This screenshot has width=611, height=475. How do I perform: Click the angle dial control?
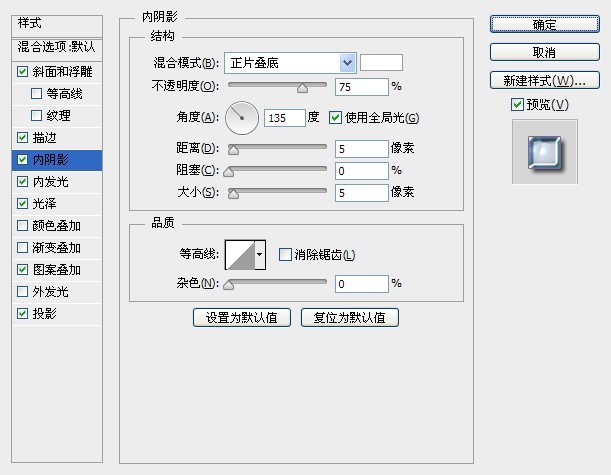point(241,119)
